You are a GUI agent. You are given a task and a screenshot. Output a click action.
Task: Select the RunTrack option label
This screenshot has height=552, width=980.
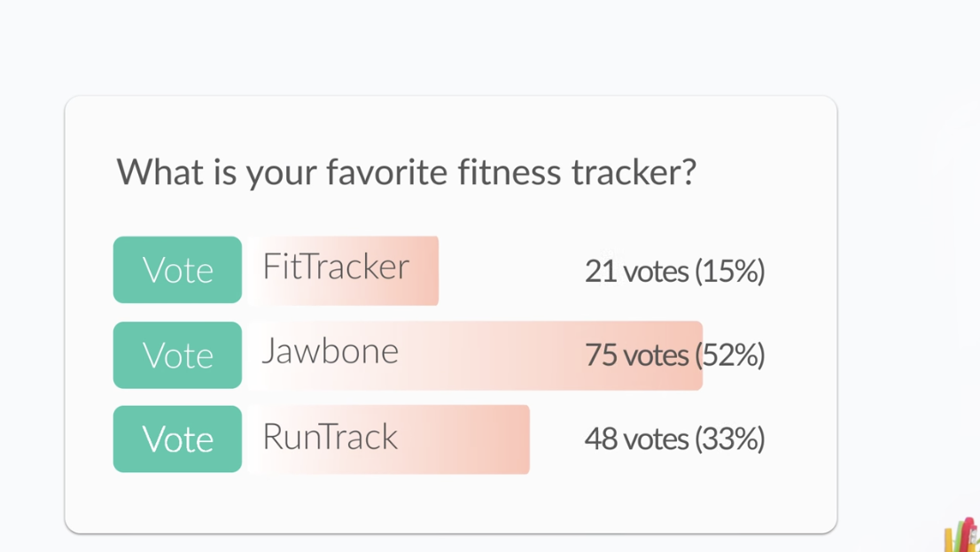pyautogui.click(x=330, y=437)
